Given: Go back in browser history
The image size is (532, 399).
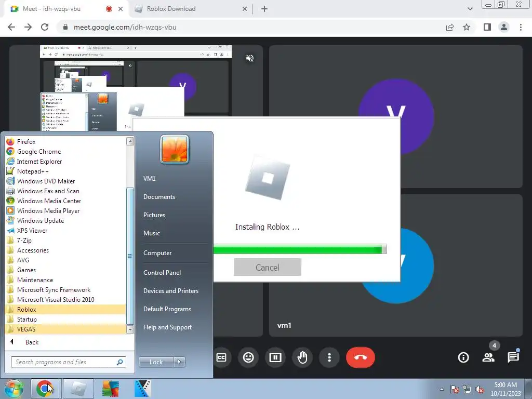Looking at the screenshot, I should coord(11,27).
